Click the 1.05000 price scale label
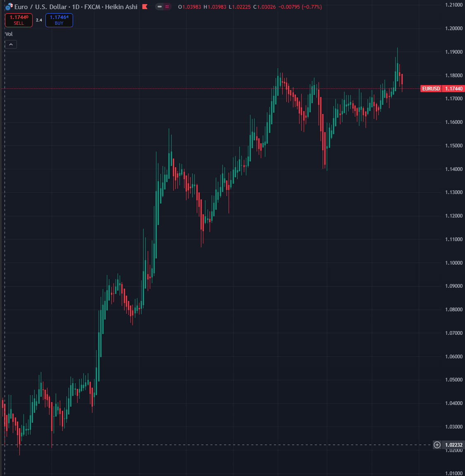This screenshot has width=465, height=476. [454, 380]
